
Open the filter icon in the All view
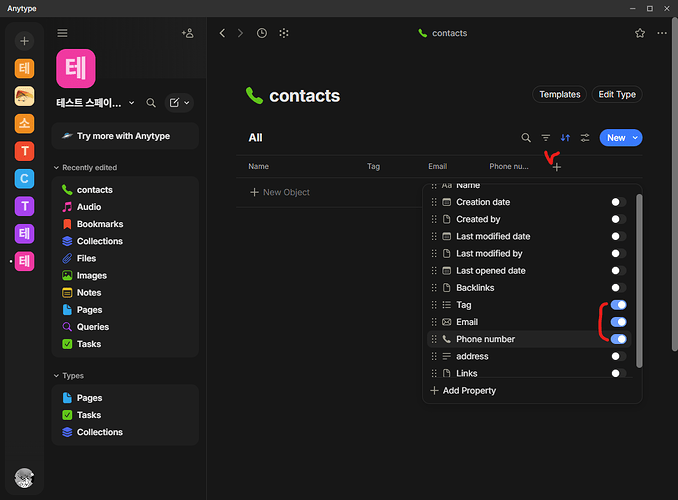(546, 138)
